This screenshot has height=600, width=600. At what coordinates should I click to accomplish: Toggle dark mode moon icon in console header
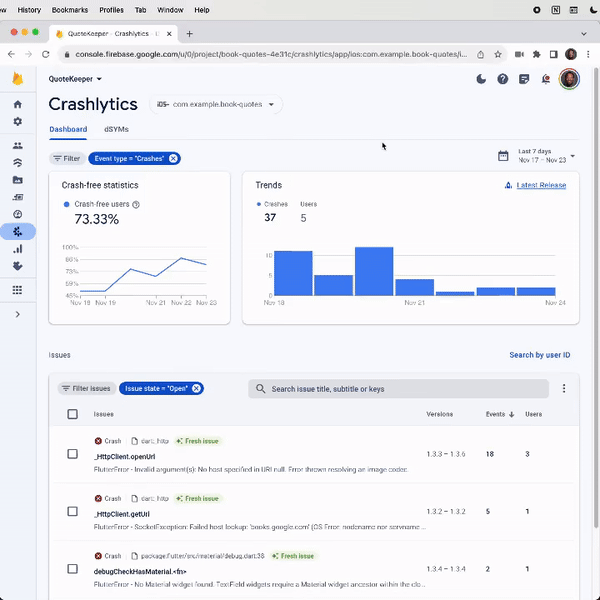point(481,79)
